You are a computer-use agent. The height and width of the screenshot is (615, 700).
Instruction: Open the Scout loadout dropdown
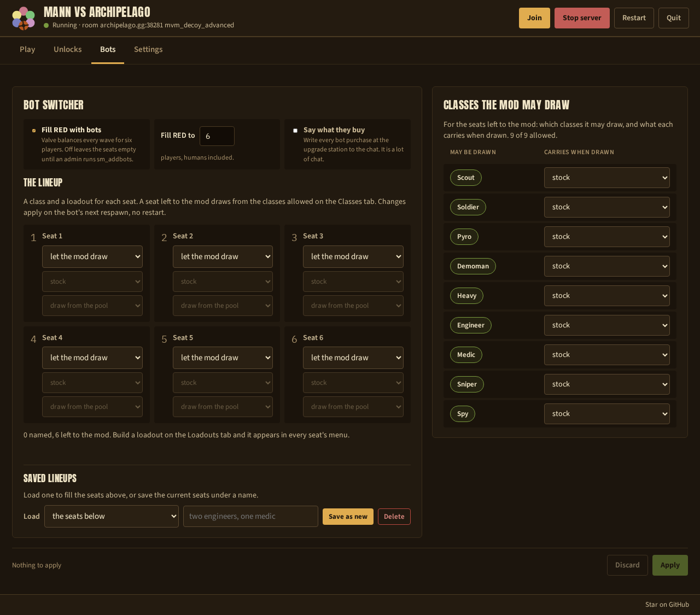coord(607,178)
